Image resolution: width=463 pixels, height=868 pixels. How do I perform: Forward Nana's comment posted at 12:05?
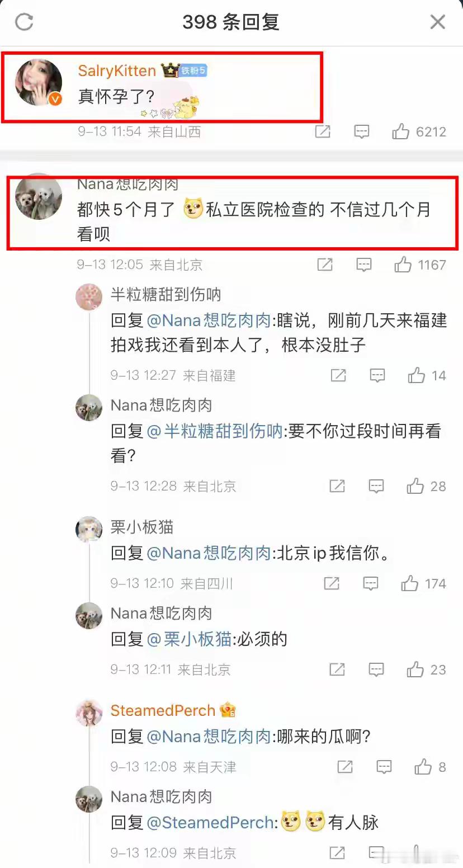pyautogui.click(x=325, y=265)
